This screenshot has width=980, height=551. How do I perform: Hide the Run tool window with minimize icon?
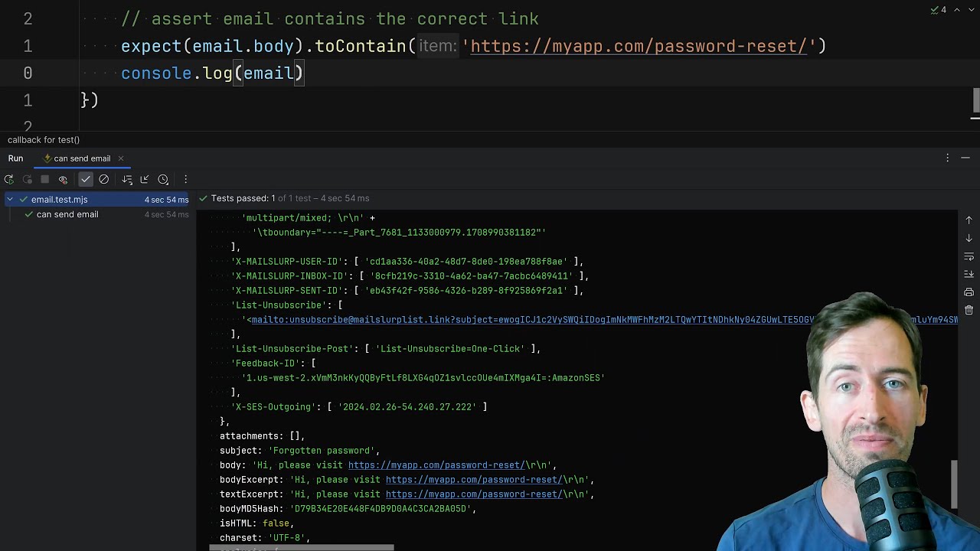coord(965,158)
